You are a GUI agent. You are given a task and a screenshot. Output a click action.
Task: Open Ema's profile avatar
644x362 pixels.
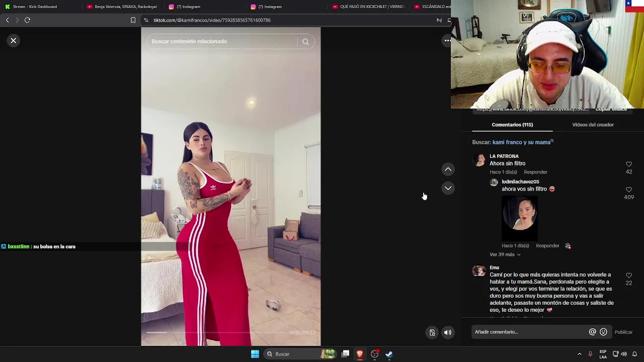tap(479, 271)
